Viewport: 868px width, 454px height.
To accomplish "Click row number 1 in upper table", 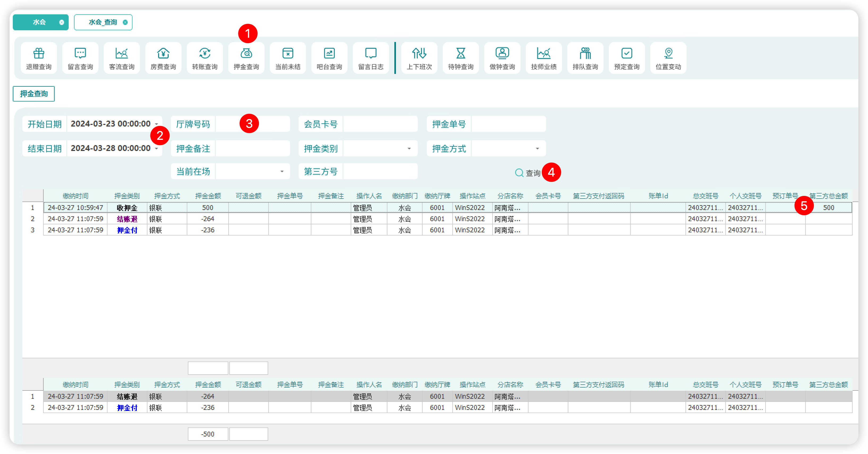I will tap(33, 208).
